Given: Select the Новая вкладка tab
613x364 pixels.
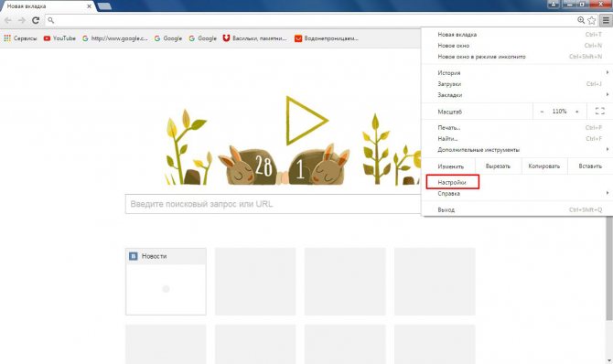Looking at the screenshot, I should (x=48, y=6).
